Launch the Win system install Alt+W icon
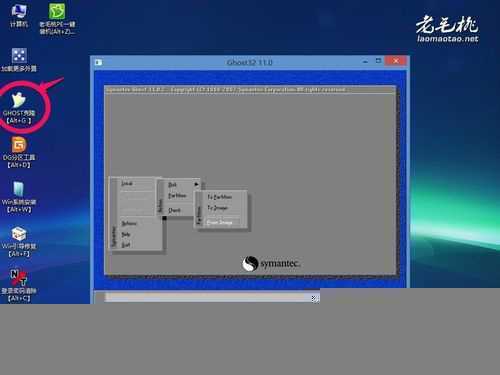The height and width of the screenshot is (375, 500). 19,197
